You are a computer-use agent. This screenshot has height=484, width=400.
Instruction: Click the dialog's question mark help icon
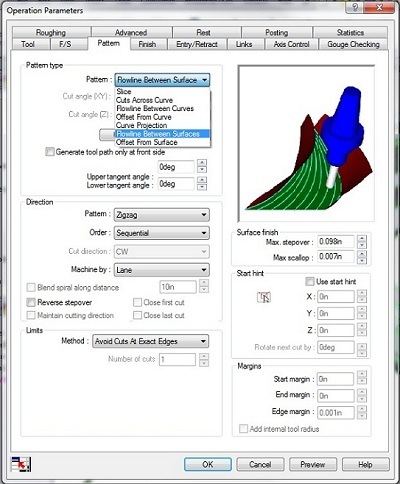tap(355, 7)
